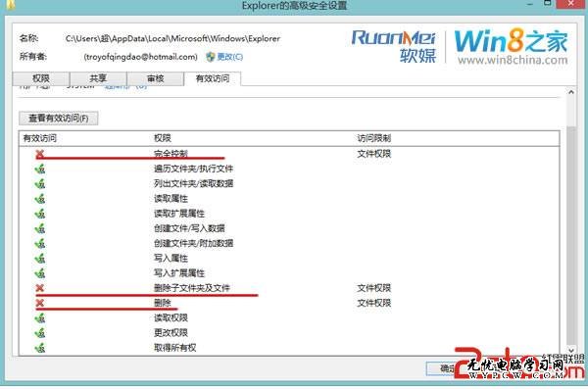Click the 查看有效访问(F) button
This screenshot has height=389, width=588.
coord(59,119)
